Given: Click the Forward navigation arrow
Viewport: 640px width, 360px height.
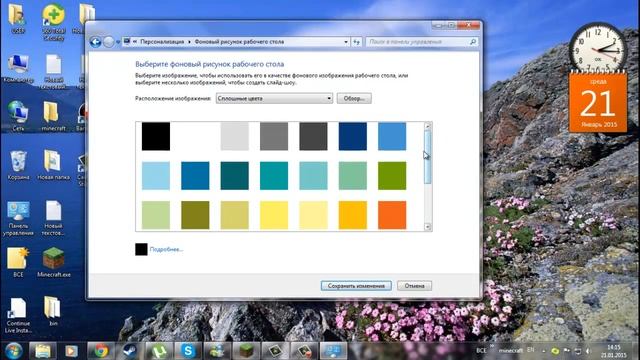Looking at the screenshot, I should click(109, 42).
